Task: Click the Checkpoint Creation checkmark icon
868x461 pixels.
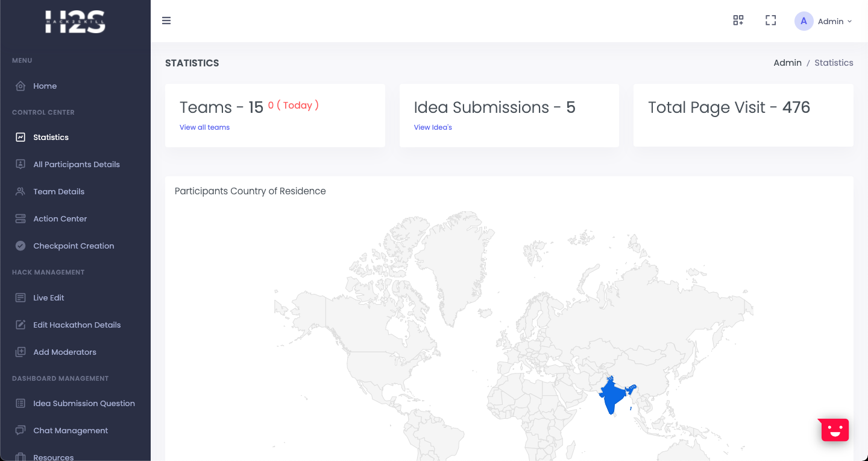Action: tap(20, 246)
